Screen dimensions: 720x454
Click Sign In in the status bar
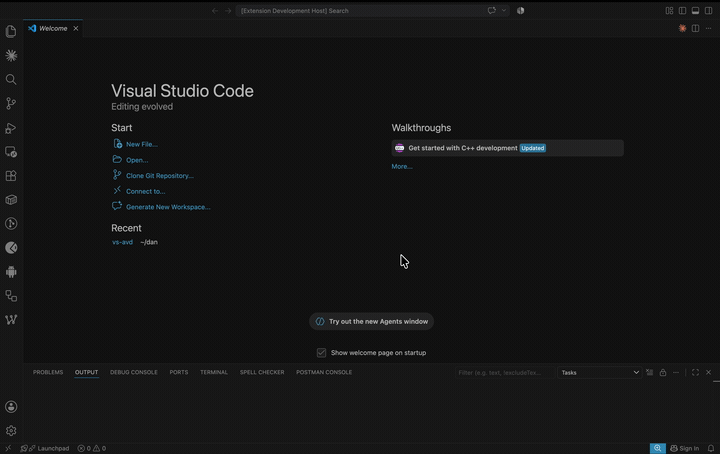[684, 448]
